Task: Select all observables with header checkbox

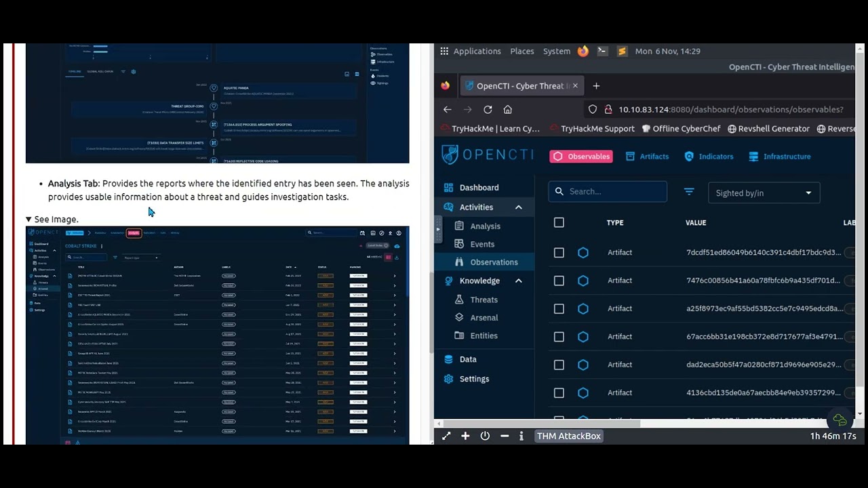Action: click(x=559, y=222)
